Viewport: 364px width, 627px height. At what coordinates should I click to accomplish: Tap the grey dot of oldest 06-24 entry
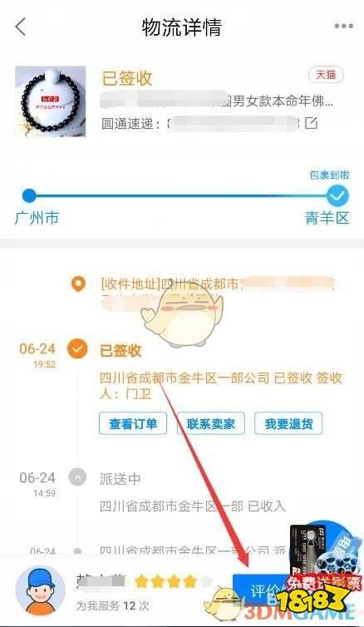pos(77,551)
